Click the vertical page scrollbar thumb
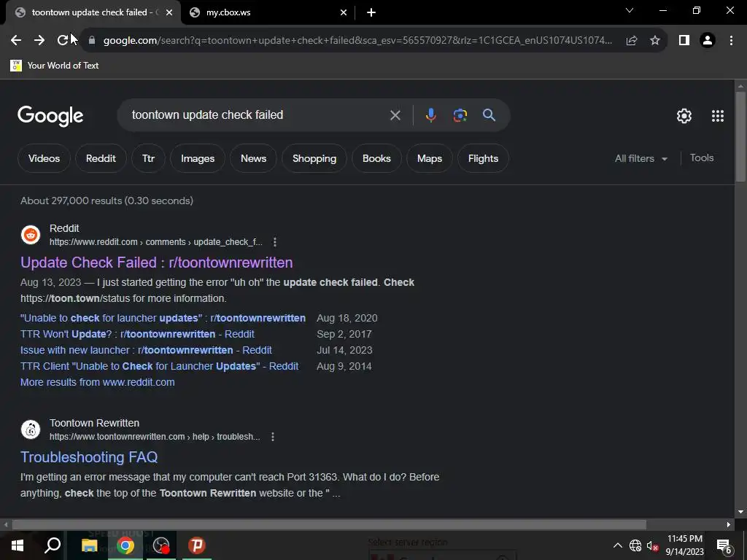The image size is (747, 560). click(x=740, y=136)
